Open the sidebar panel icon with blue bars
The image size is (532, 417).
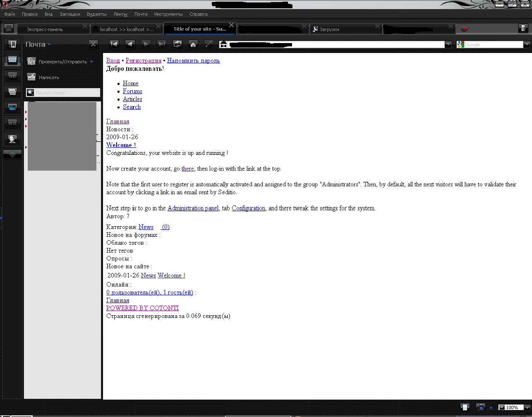(x=12, y=107)
